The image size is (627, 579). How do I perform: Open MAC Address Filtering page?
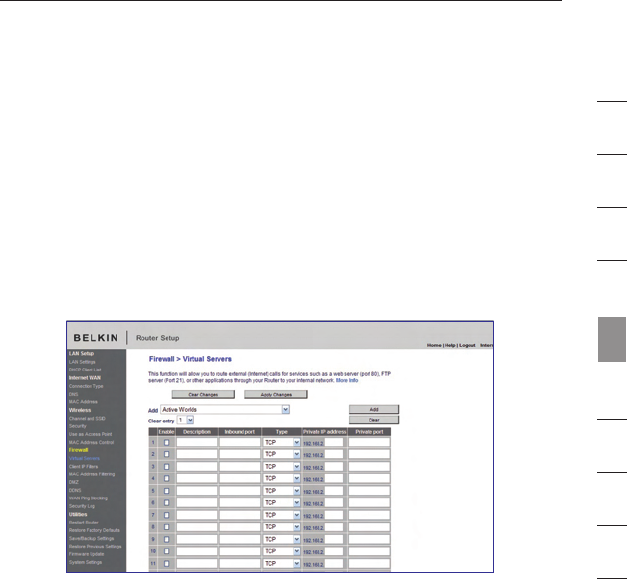coord(92,474)
